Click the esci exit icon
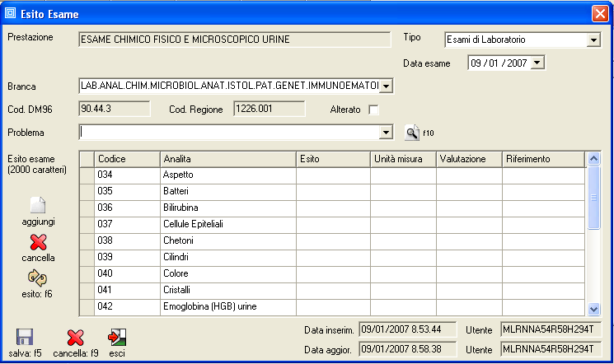 point(117,337)
